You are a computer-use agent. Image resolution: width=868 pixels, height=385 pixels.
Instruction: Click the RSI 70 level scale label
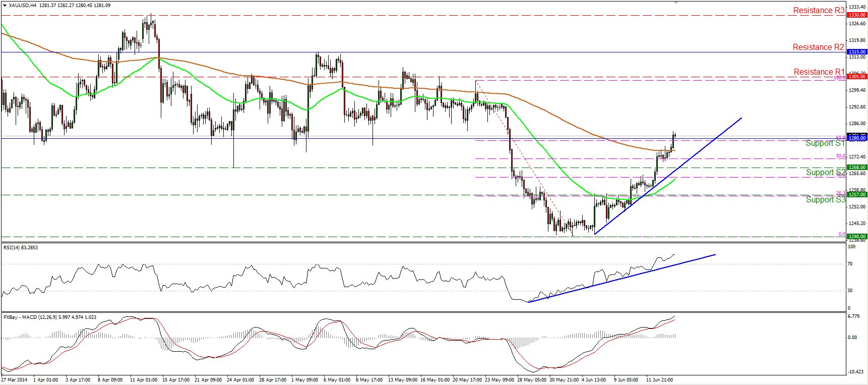[x=850, y=264]
